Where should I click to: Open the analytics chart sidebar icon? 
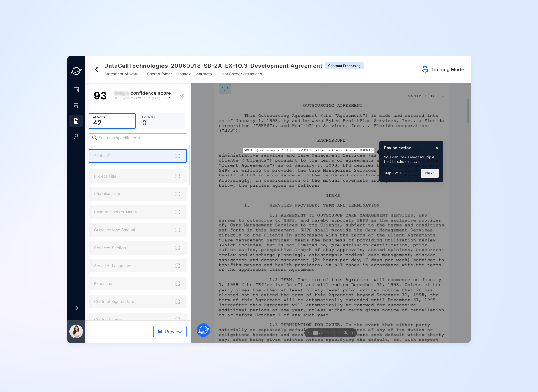click(76, 90)
